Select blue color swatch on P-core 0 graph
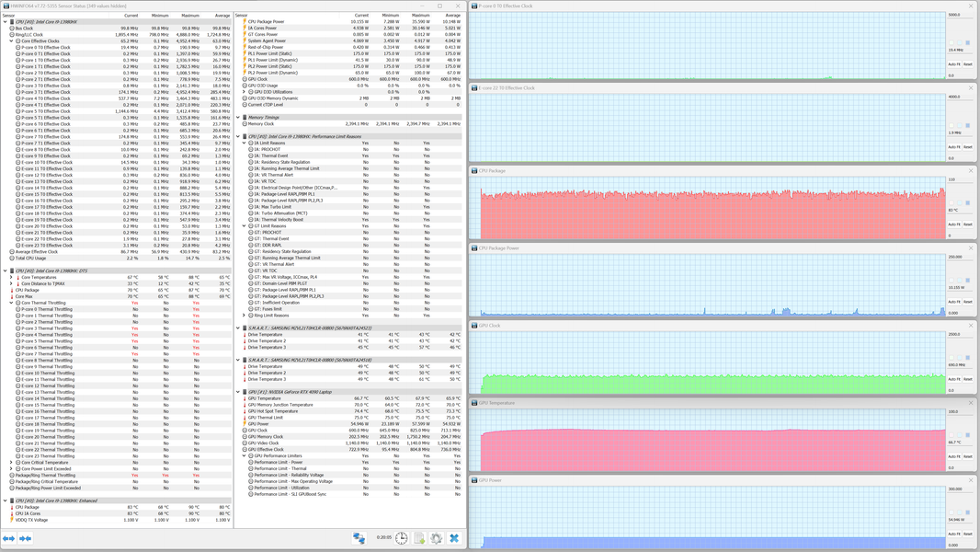 click(967, 42)
